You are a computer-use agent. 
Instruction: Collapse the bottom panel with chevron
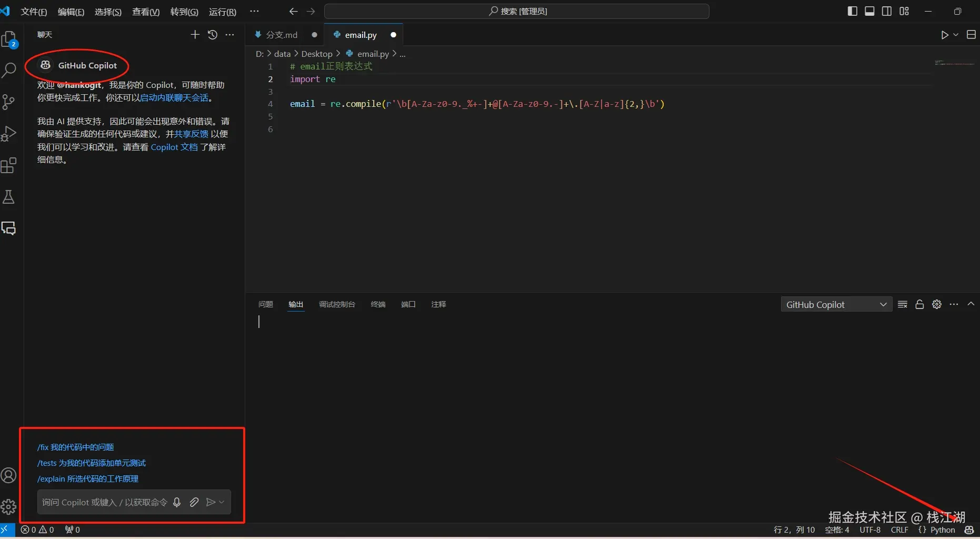pyautogui.click(x=971, y=304)
